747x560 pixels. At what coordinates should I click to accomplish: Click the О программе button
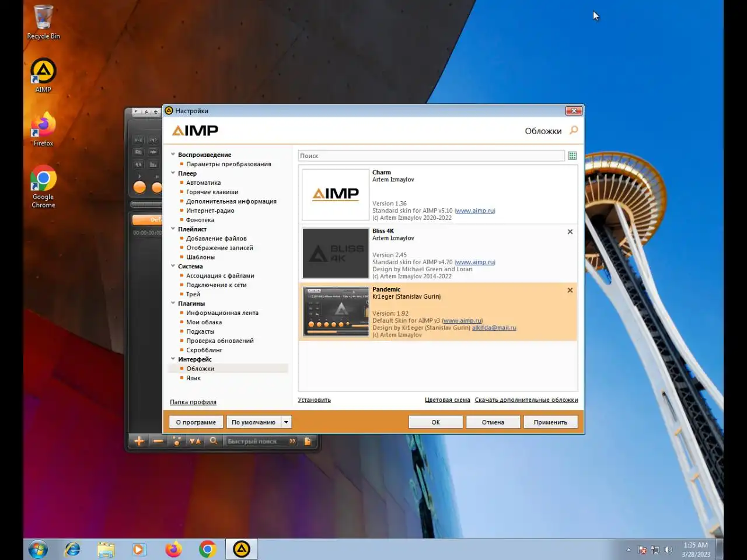(196, 422)
